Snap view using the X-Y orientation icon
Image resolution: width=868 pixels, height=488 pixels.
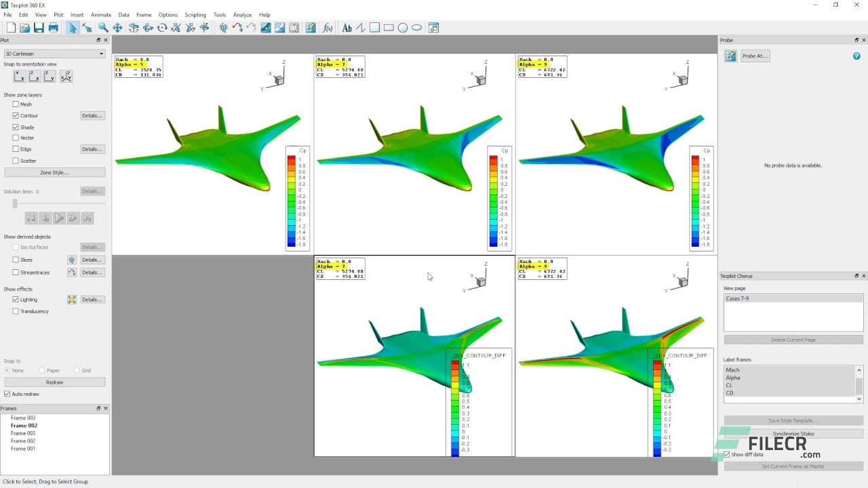tap(19, 76)
